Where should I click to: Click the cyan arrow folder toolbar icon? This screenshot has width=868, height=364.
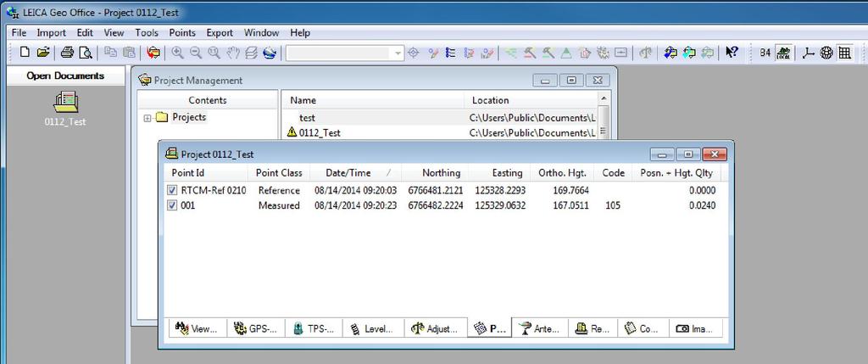pos(689,53)
